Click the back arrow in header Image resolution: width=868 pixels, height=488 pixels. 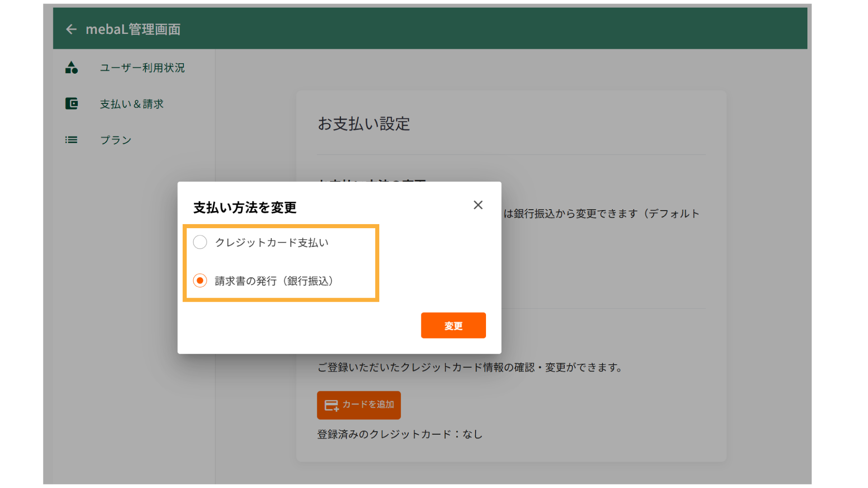[71, 29]
